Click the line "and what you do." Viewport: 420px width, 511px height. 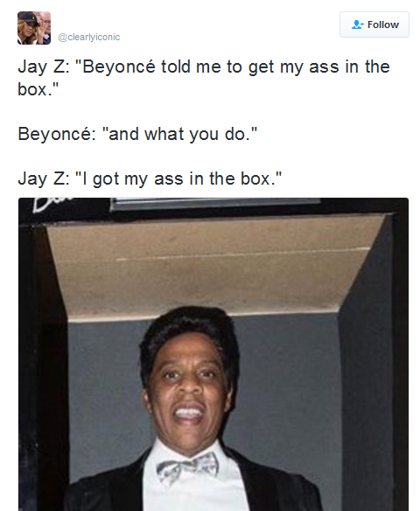180,134
